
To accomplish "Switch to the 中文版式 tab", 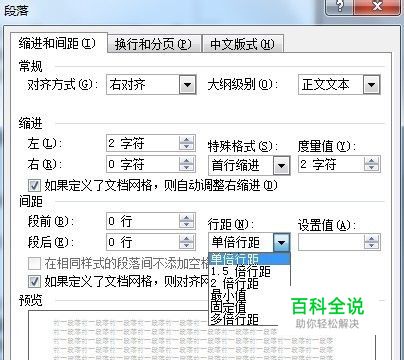I will [x=243, y=44].
